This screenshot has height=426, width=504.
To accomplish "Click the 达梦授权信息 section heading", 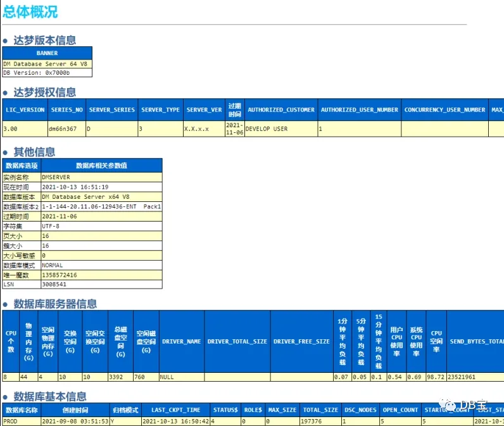I will [x=45, y=92].
